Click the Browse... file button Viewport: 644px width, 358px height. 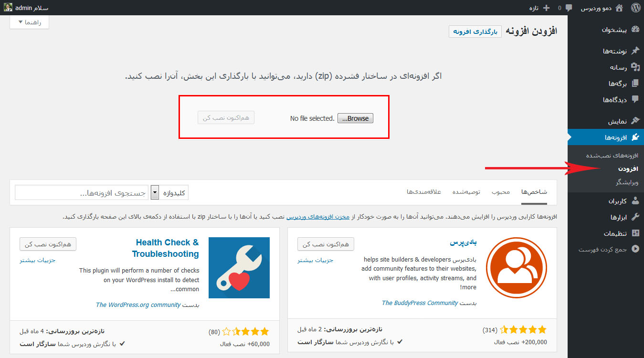coord(355,118)
